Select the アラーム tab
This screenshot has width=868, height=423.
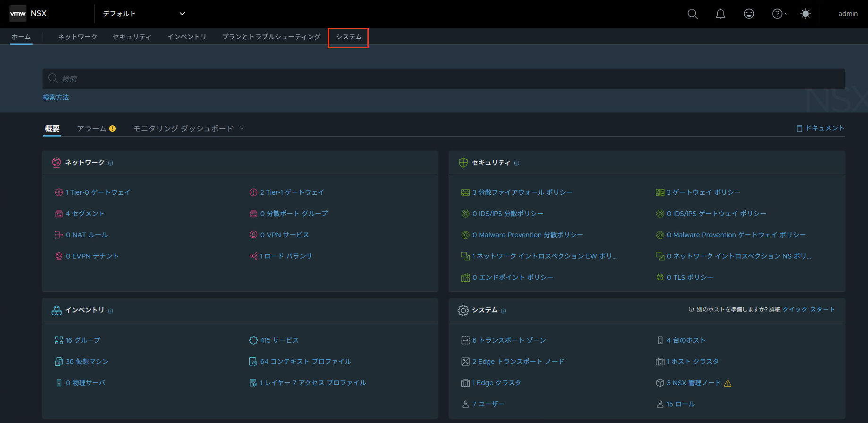[96, 129]
